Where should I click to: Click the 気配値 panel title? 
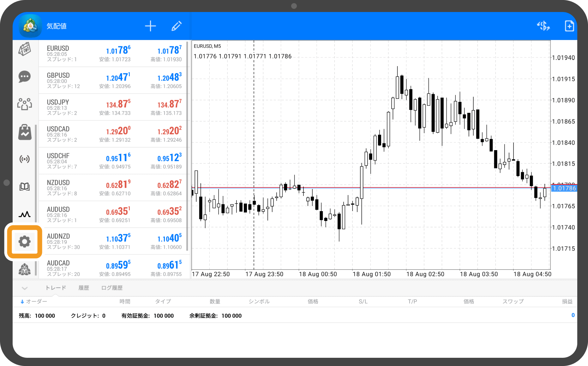[x=57, y=26]
